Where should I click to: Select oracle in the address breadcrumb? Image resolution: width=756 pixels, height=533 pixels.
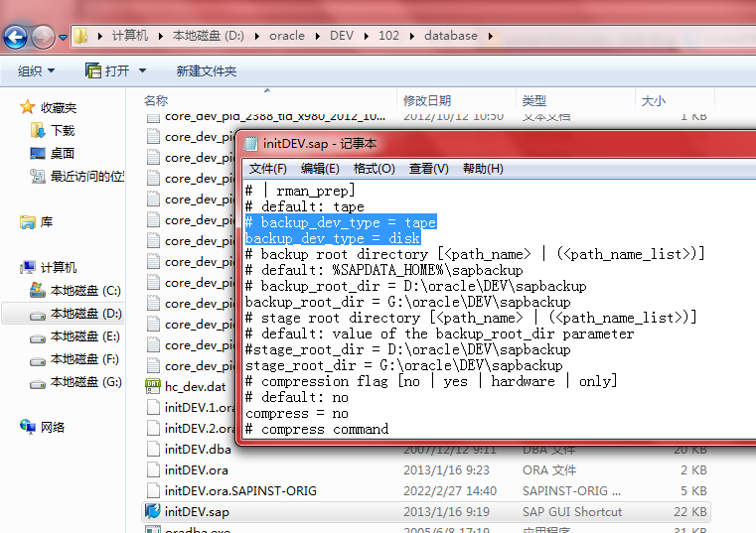click(x=287, y=36)
